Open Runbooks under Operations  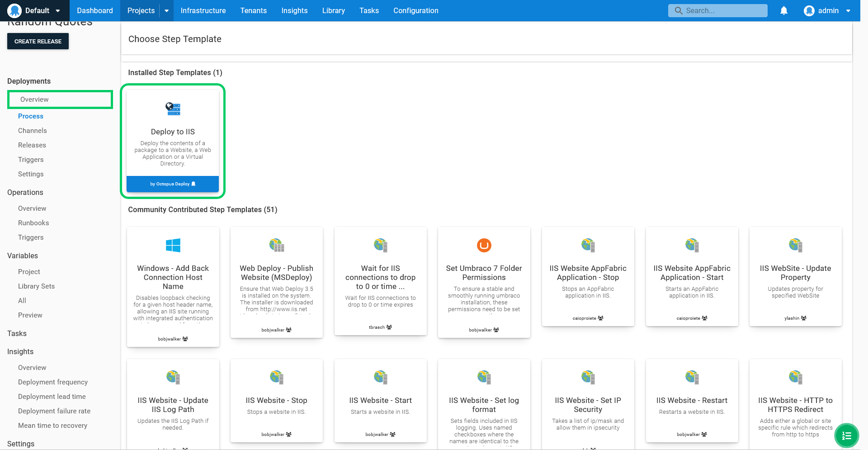pyautogui.click(x=33, y=223)
